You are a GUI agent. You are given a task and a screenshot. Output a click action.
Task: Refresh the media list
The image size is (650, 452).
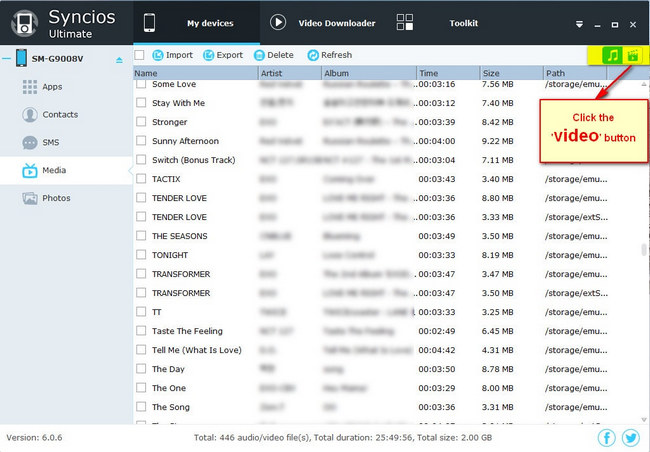330,55
